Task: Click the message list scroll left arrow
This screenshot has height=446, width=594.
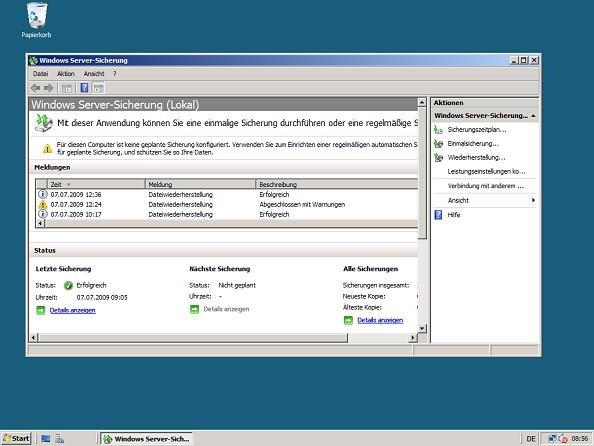Action: (40, 223)
